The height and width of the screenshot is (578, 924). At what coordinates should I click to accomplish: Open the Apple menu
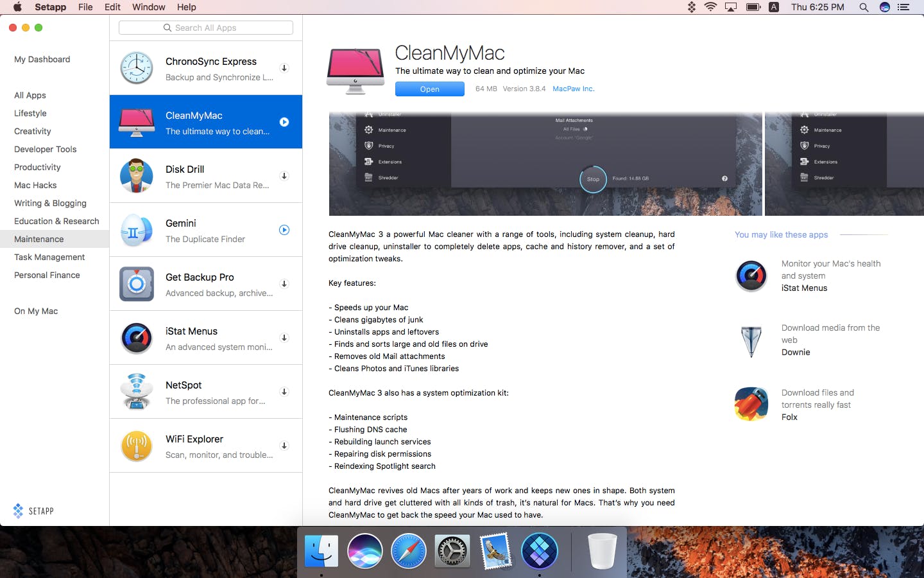tap(17, 7)
